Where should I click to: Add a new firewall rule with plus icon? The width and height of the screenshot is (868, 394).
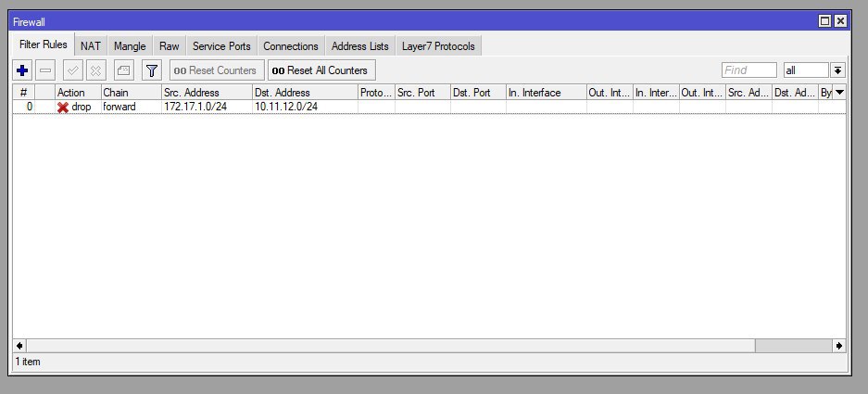pyautogui.click(x=23, y=70)
